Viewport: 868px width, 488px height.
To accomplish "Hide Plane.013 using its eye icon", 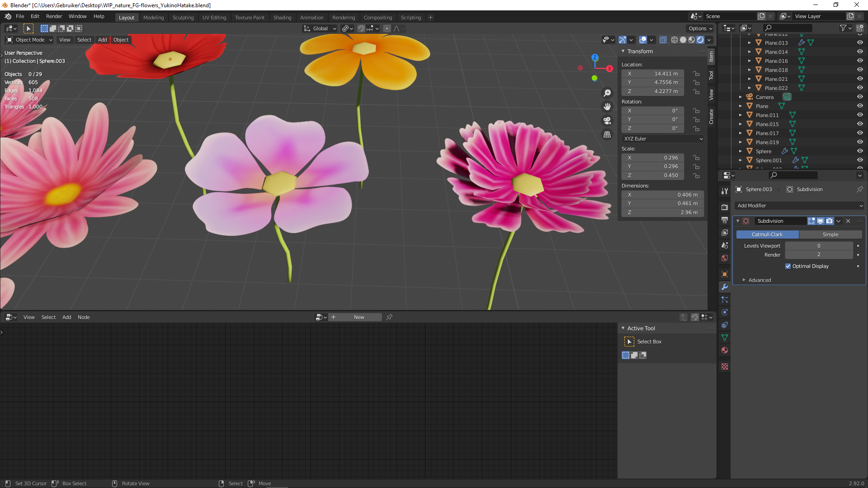I will [x=860, y=42].
